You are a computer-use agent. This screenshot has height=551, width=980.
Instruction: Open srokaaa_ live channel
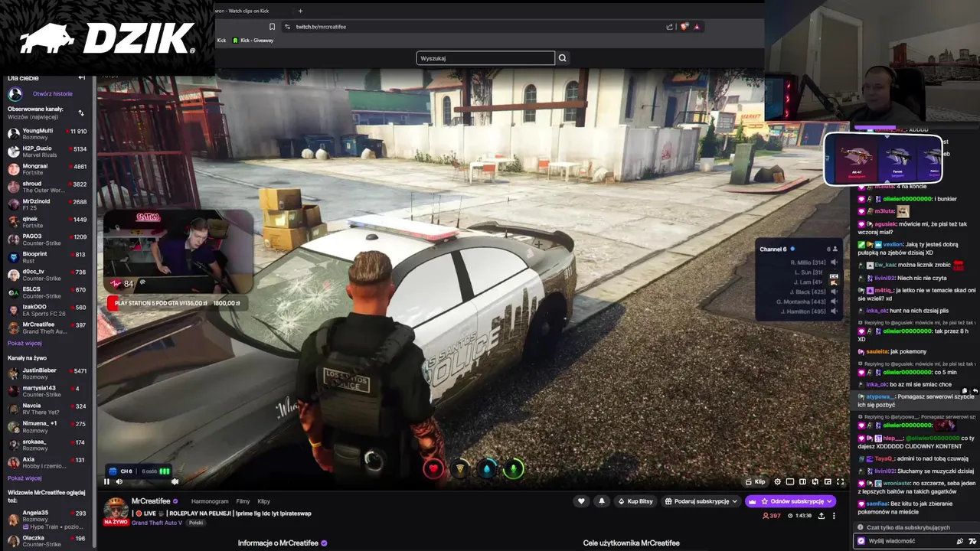click(47, 445)
